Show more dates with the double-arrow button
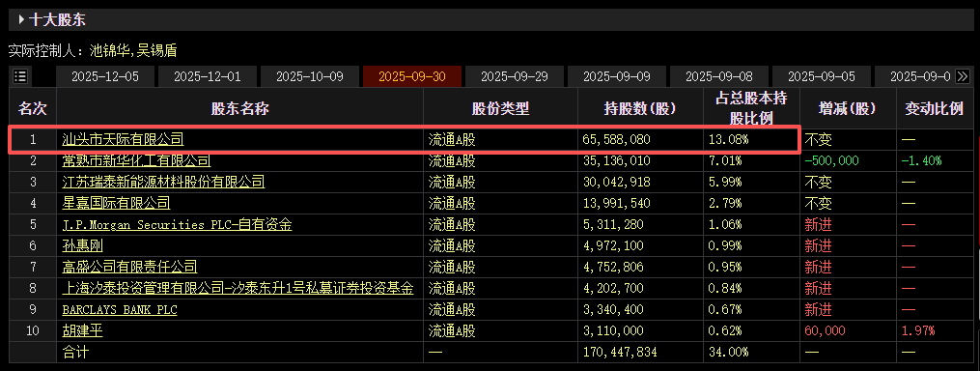 pos(963,76)
